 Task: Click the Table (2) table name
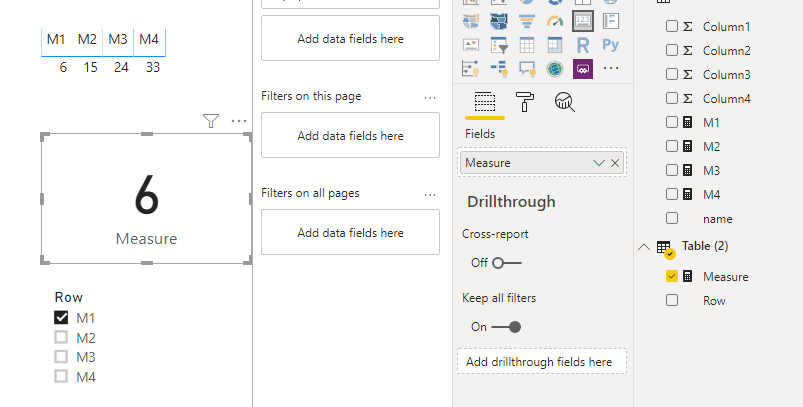705,246
